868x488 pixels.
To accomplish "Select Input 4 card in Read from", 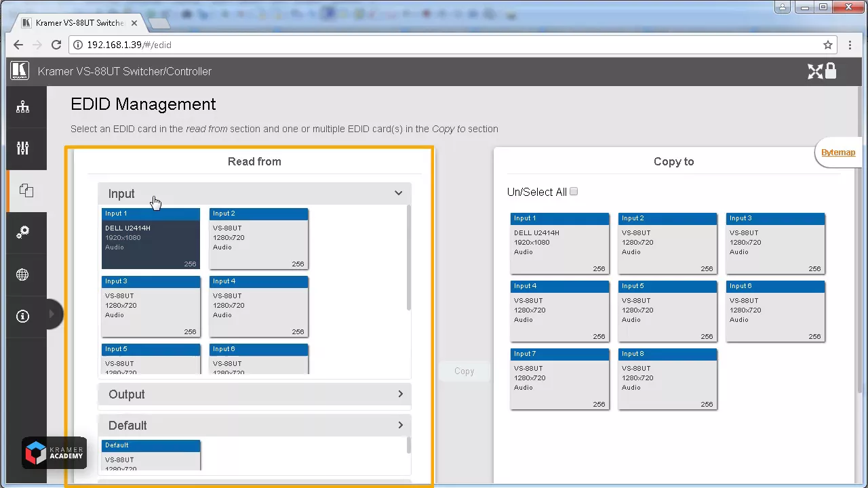I will point(258,306).
